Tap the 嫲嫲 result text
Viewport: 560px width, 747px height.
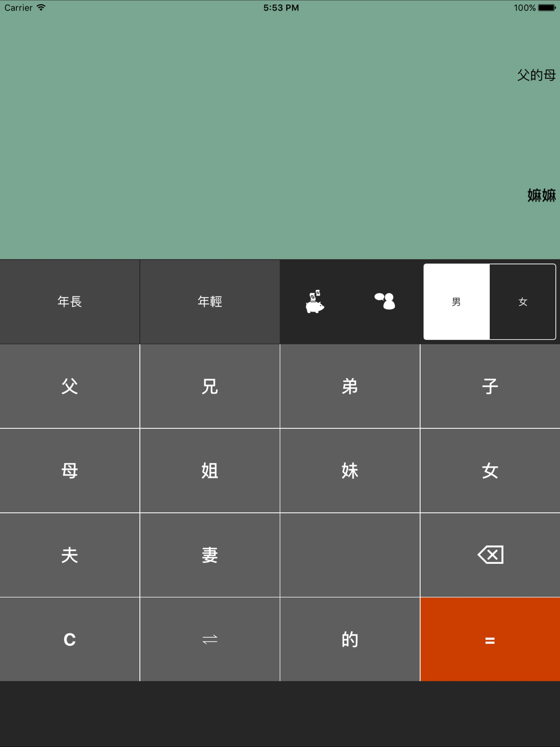[x=541, y=195]
